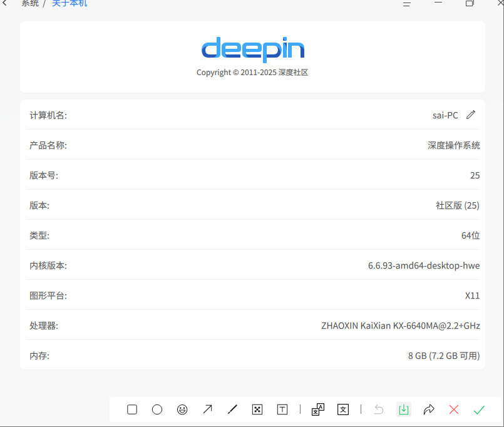This screenshot has width=504, height=427.
Task: Go back using the left chevron
Action: [x=4, y=3]
